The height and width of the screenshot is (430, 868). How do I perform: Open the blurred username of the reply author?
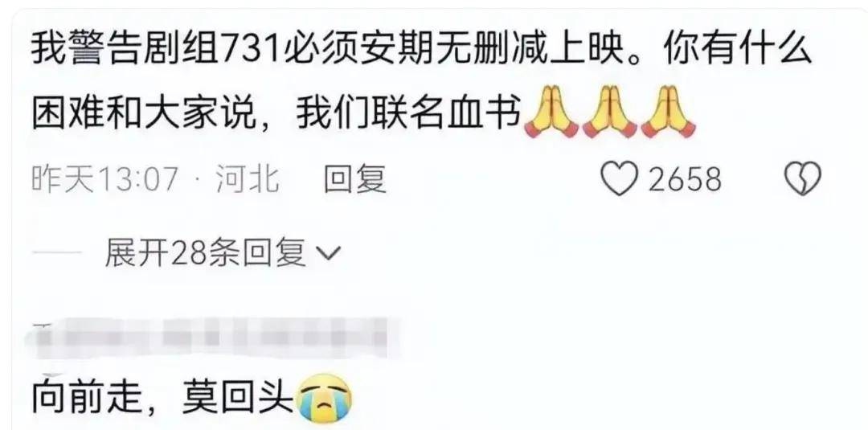click(216, 334)
